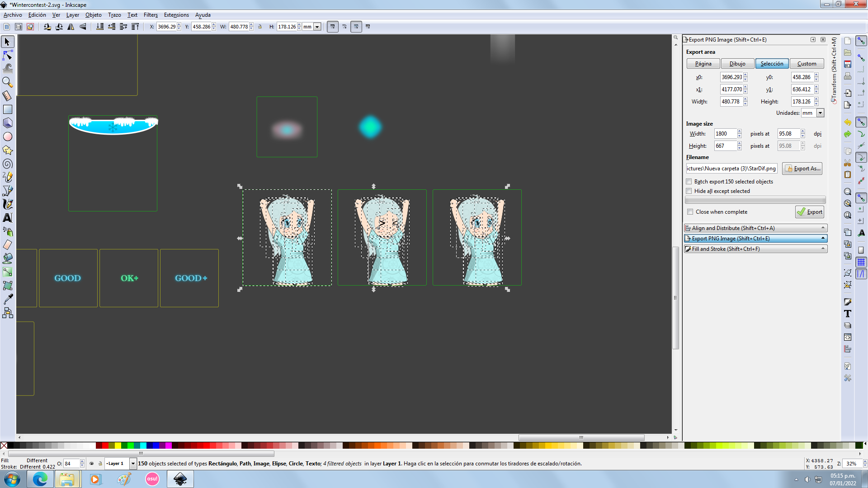The image size is (868, 488).
Task: Show hidden system tray icons
Action: [x=796, y=479]
